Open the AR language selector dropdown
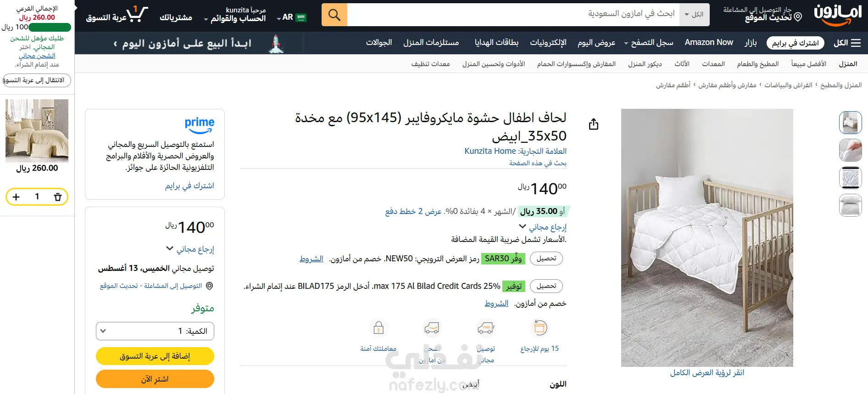Screen dimensions: 868x394 tap(292, 17)
